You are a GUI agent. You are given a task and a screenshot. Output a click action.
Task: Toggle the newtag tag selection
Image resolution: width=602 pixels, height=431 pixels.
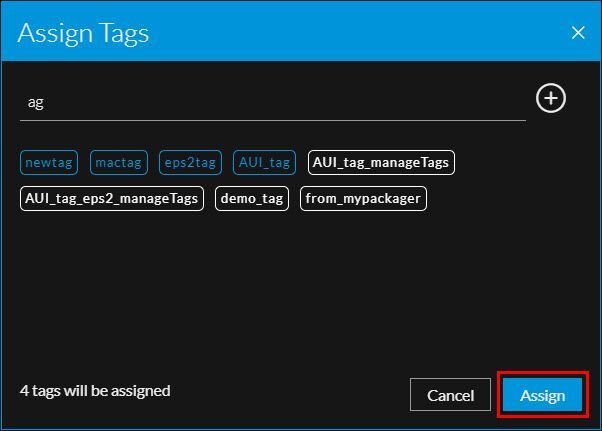[x=50, y=161]
